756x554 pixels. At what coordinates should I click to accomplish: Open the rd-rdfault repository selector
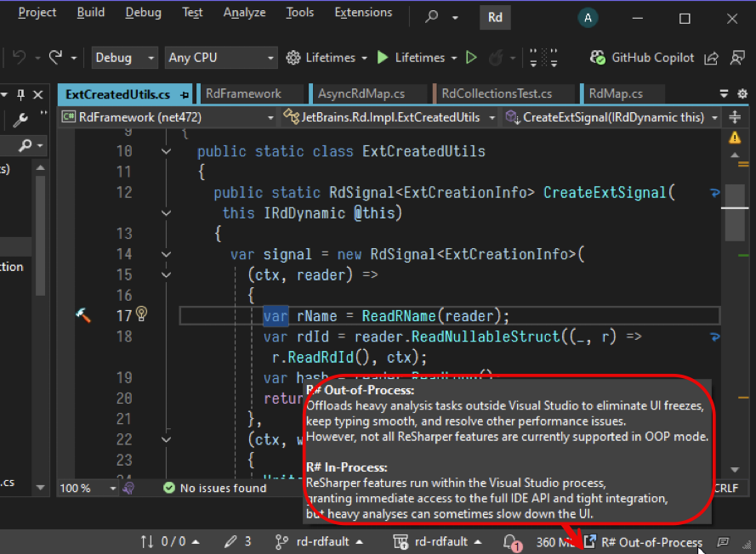(x=438, y=541)
